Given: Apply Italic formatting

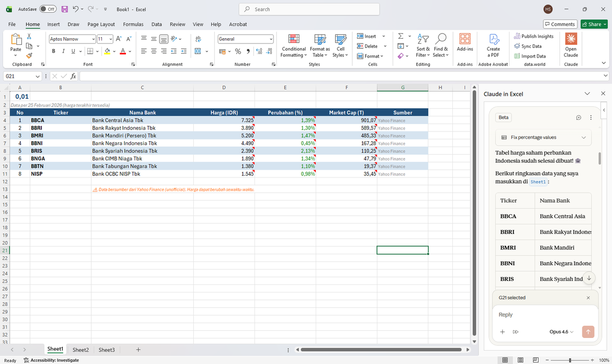Looking at the screenshot, I should (x=64, y=51).
